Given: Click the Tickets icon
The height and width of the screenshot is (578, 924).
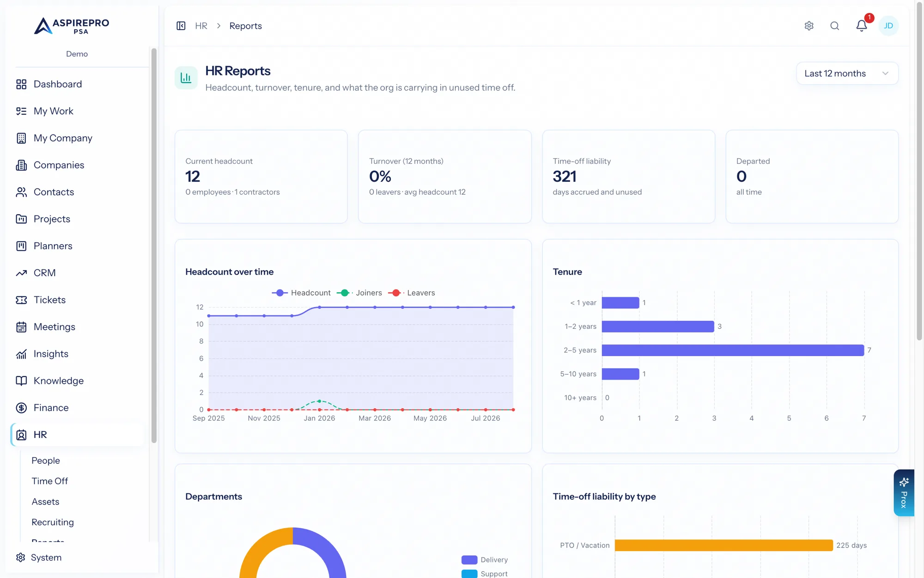Looking at the screenshot, I should 21,300.
